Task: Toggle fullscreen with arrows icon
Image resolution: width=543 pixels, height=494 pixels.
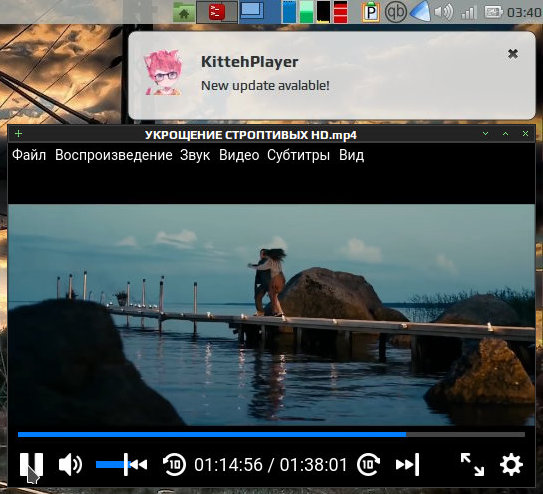Action: [x=472, y=464]
